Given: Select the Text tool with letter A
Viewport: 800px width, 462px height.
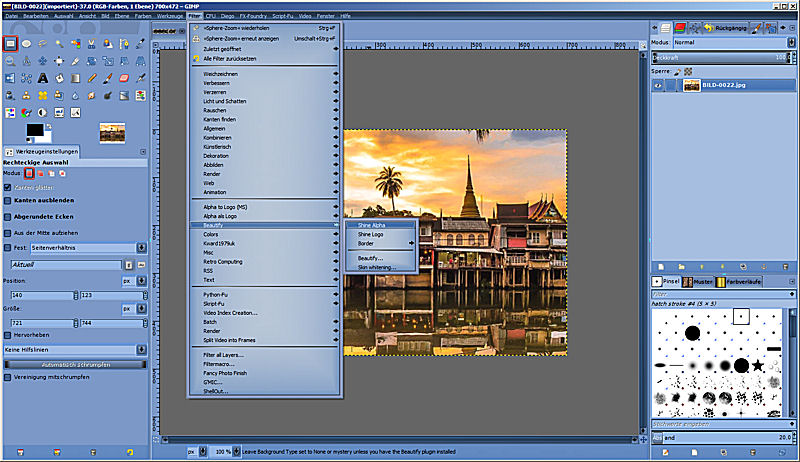Looking at the screenshot, I should [x=43, y=78].
